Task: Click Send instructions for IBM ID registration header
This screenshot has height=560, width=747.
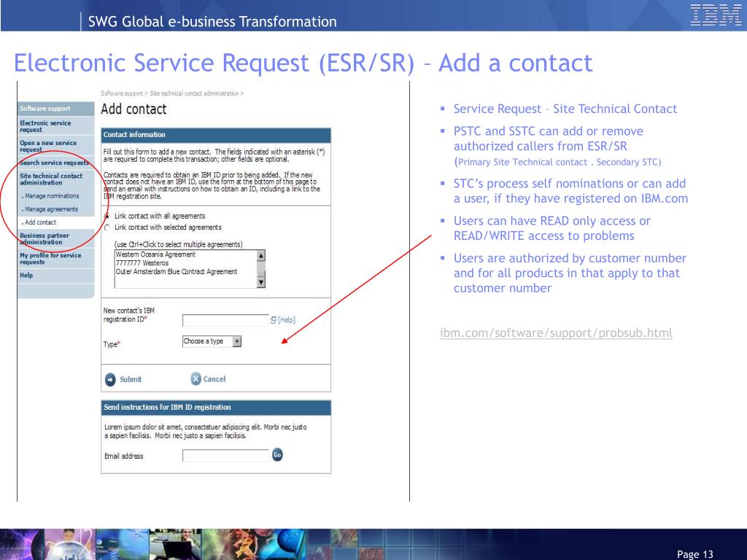Action: [216, 408]
